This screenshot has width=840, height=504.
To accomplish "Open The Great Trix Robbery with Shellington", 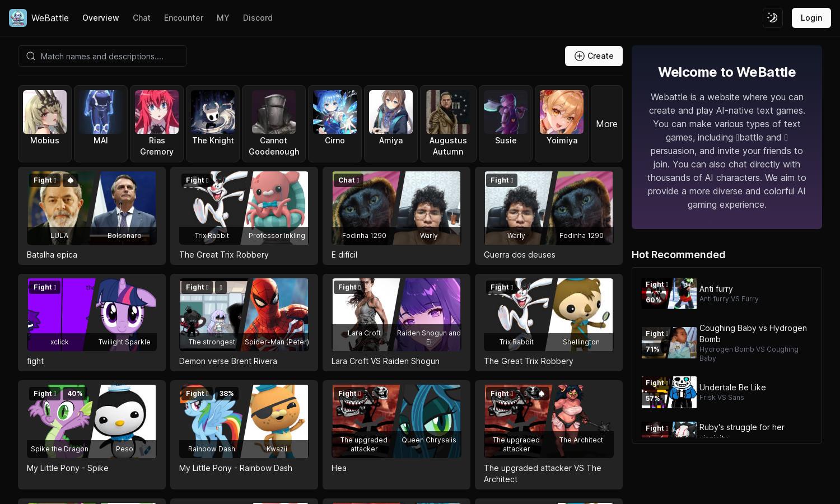I will click(x=549, y=323).
